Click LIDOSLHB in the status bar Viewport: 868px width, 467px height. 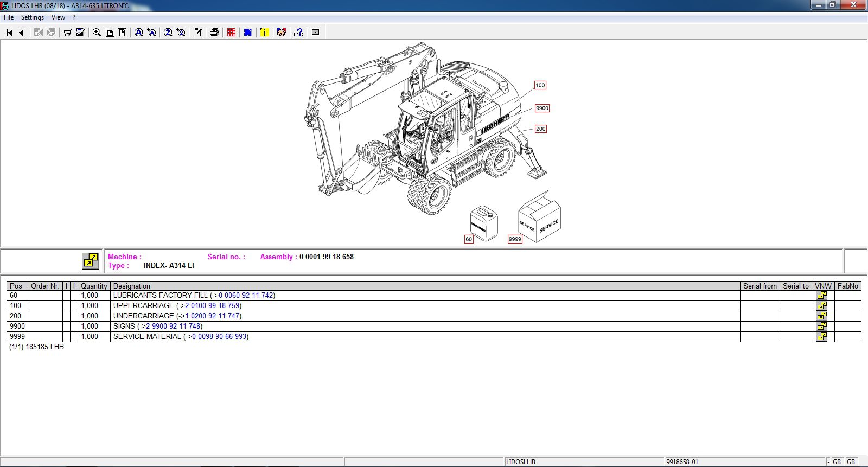521,462
